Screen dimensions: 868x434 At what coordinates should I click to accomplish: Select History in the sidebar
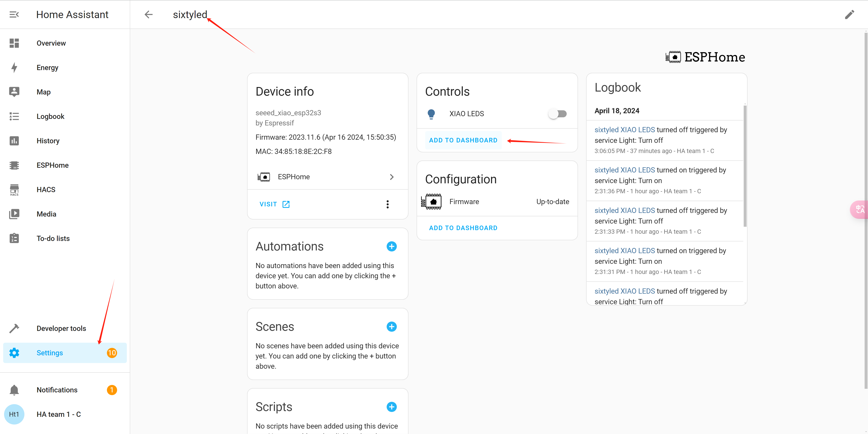[x=65, y=141]
